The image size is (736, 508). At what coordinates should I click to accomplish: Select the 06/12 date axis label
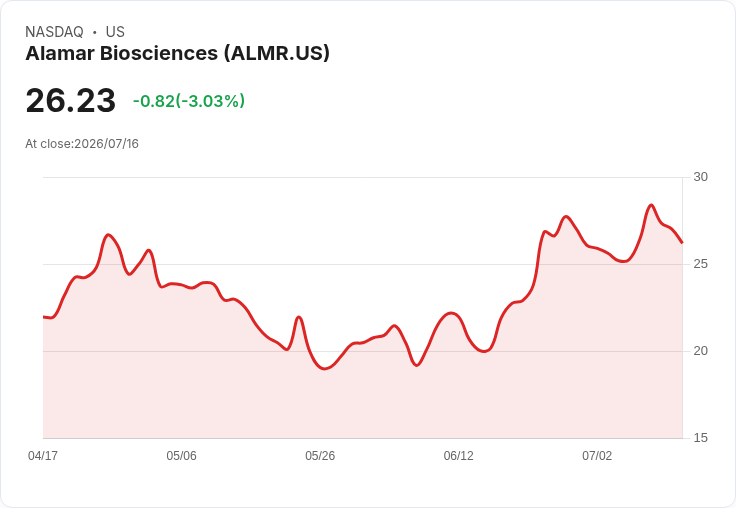[458, 456]
